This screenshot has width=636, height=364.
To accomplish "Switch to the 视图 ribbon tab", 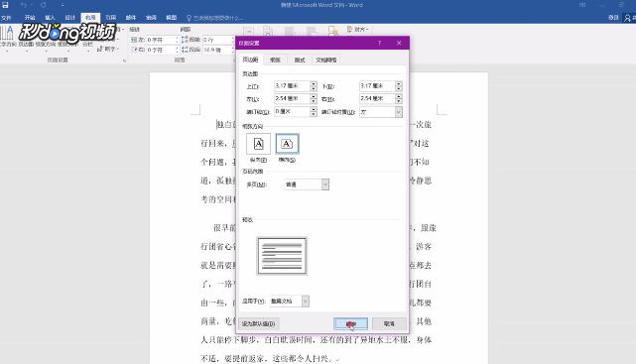I will (172, 18).
